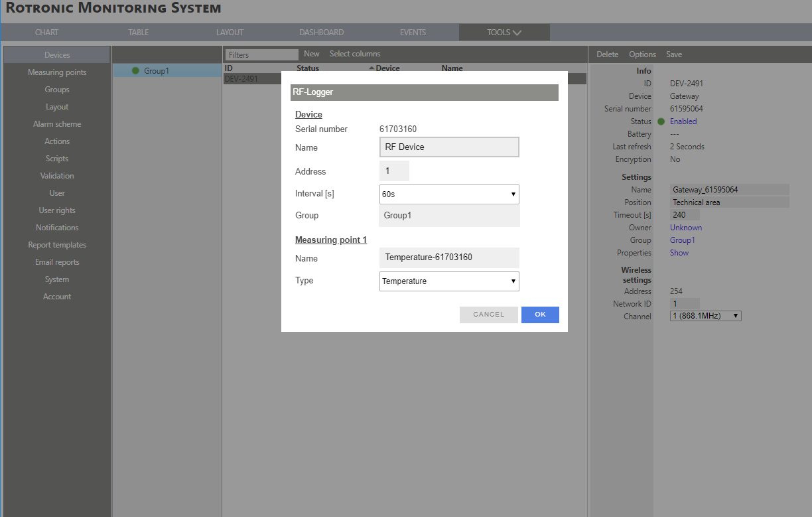This screenshot has height=517, width=812.
Task: Open the Interval [s] dropdown
Action: pos(449,194)
